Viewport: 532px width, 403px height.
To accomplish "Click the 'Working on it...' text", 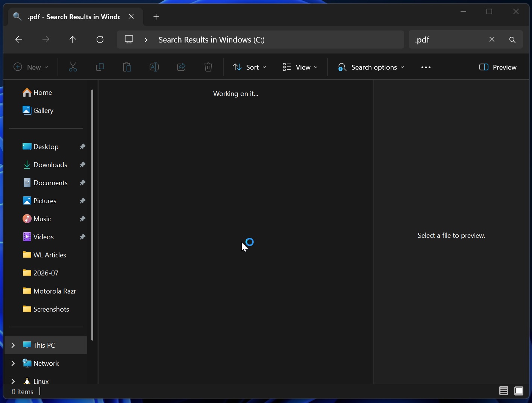I will pyautogui.click(x=236, y=94).
